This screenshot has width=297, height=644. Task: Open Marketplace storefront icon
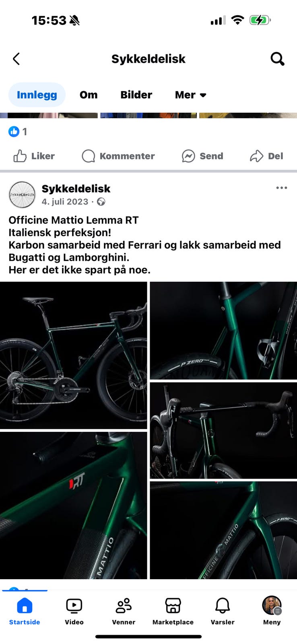tap(173, 605)
